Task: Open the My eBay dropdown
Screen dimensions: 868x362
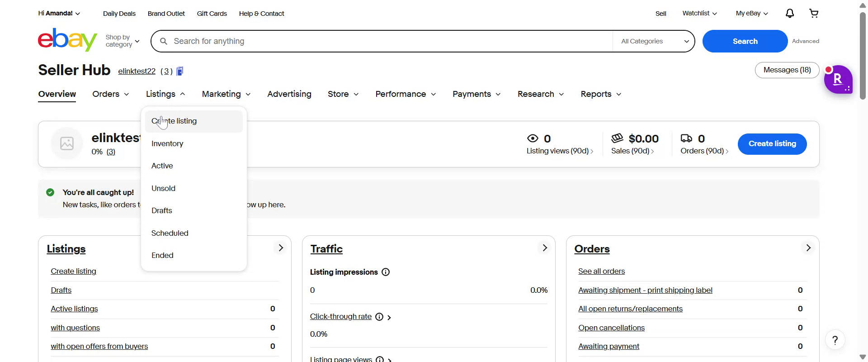Action: pos(752,13)
